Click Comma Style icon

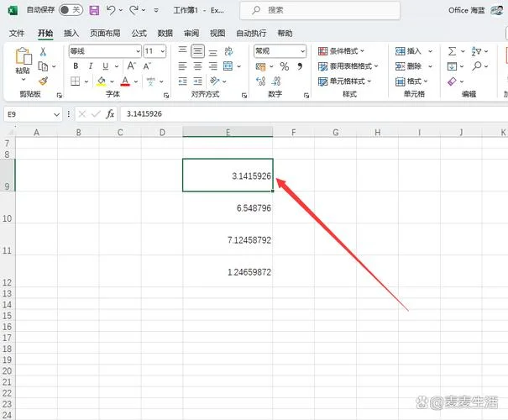click(x=300, y=66)
